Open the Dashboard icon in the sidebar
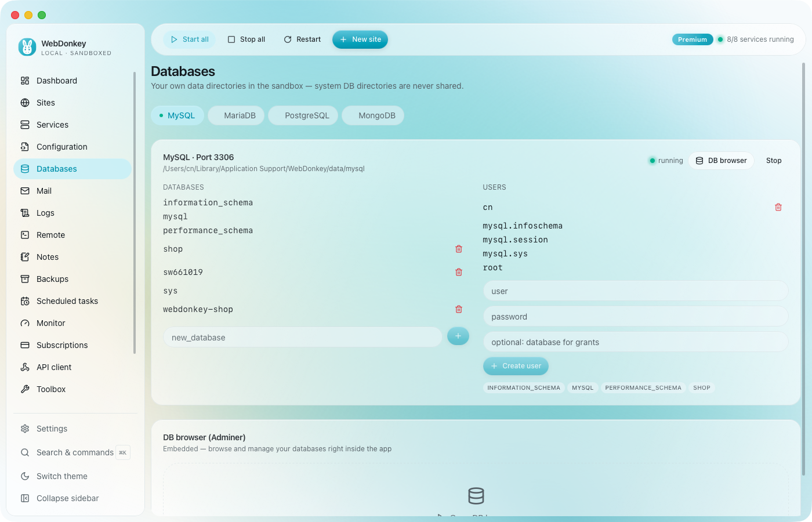Screen dimensions: 812x522 25,81
